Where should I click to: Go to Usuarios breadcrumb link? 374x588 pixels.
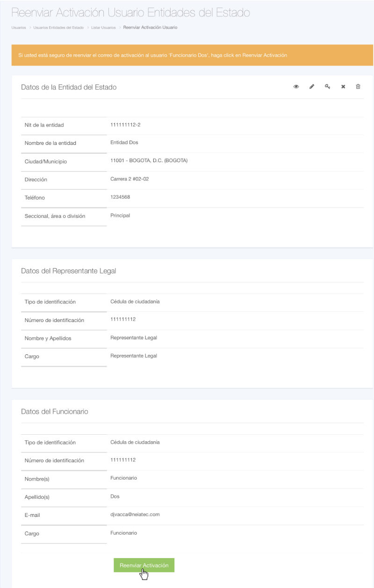(x=19, y=28)
